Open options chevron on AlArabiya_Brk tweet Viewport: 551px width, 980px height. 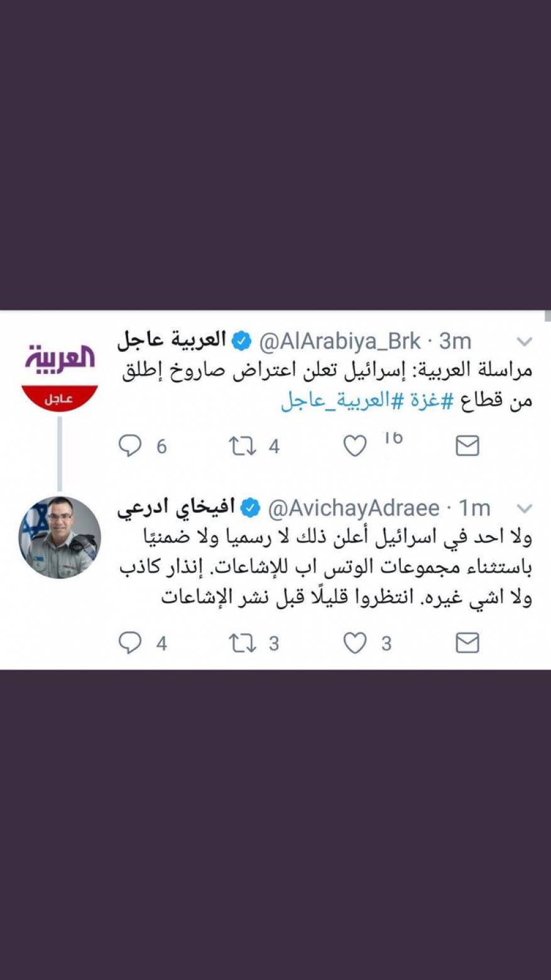pos(524,342)
